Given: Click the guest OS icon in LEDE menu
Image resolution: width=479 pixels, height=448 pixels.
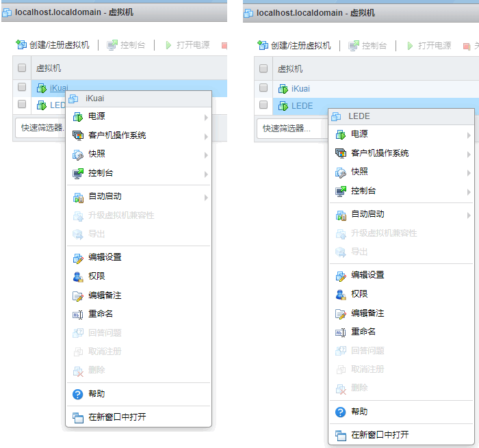Looking at the screenshot, I should pos(340,153).
